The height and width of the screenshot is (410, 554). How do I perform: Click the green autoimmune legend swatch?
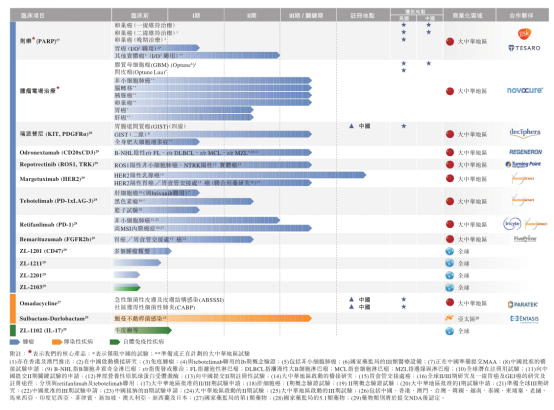pyautogui.click(x=115, y=342)
